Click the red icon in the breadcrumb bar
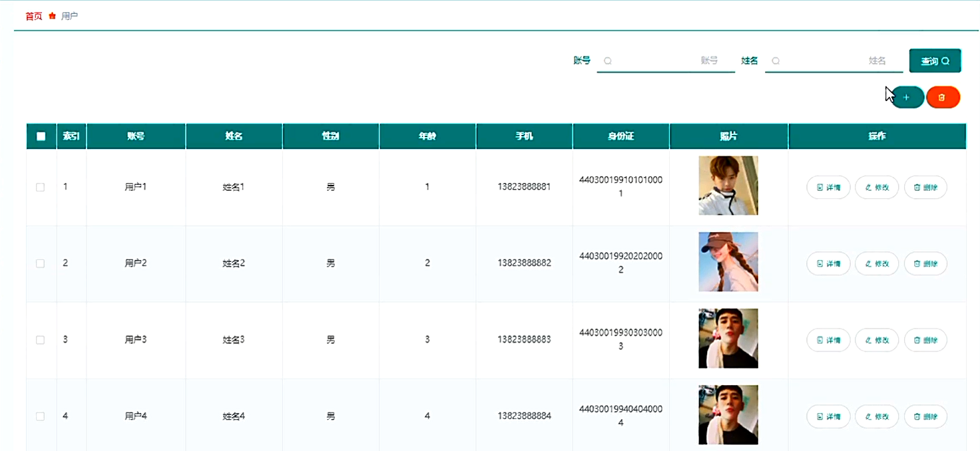Image resolution: width=980 pixels, height=451 pixels. click(x=52, y=16)
